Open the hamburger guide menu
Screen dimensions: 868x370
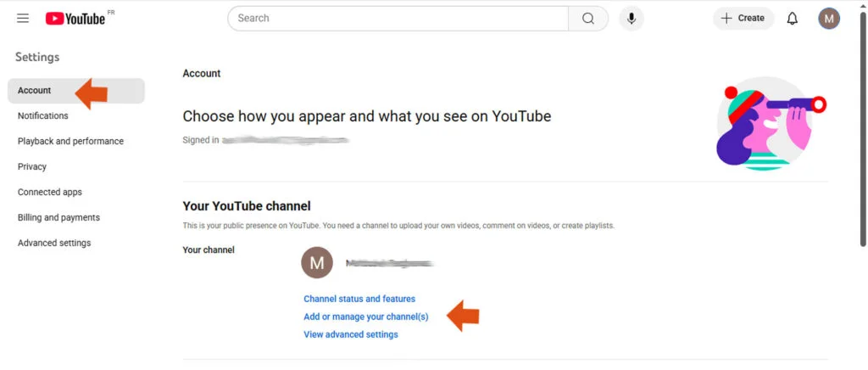[23, 19]
